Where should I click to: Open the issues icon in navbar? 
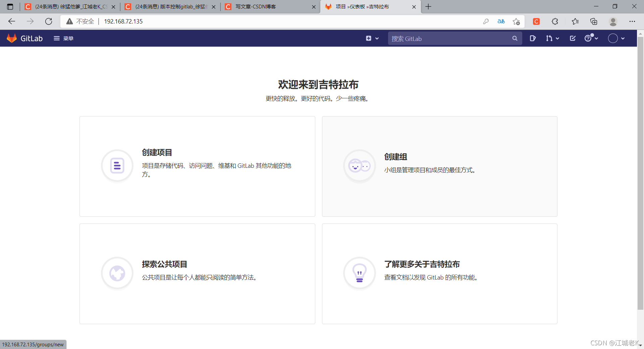(x=533, y=38)
